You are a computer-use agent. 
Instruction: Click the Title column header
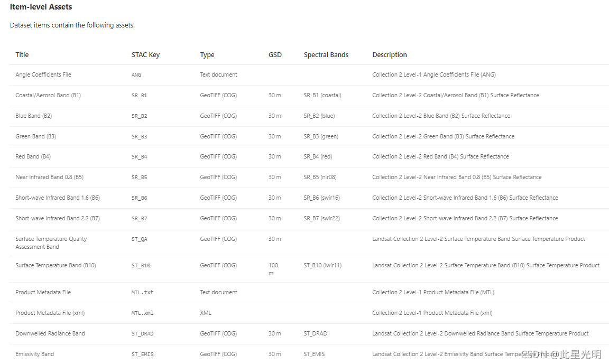[x=22, y=55]
